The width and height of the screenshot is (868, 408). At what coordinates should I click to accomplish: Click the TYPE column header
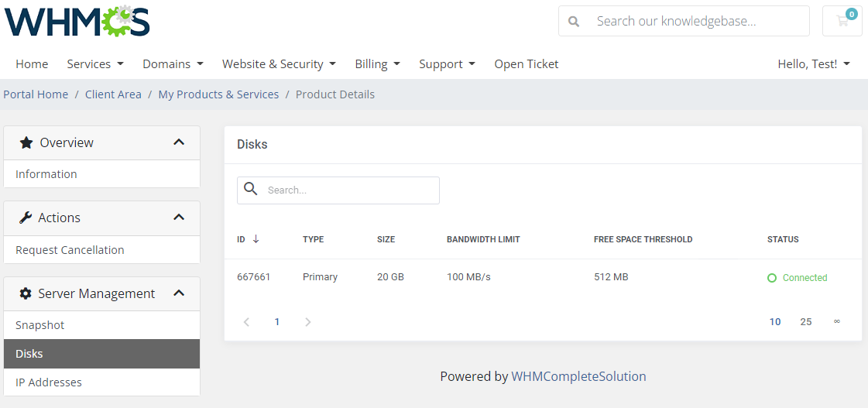click(x=314, y=239)
